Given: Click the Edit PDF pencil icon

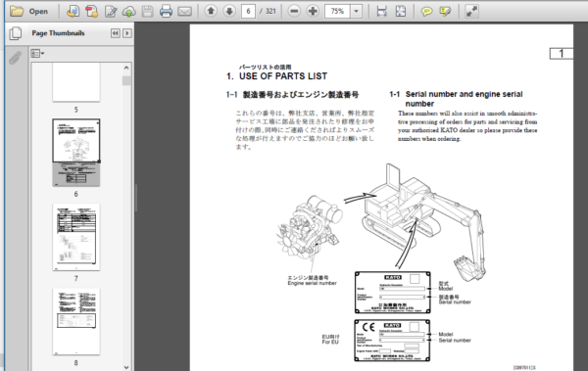Looking at the screenshot, I should pyautogui.click(x=111, y=11).
